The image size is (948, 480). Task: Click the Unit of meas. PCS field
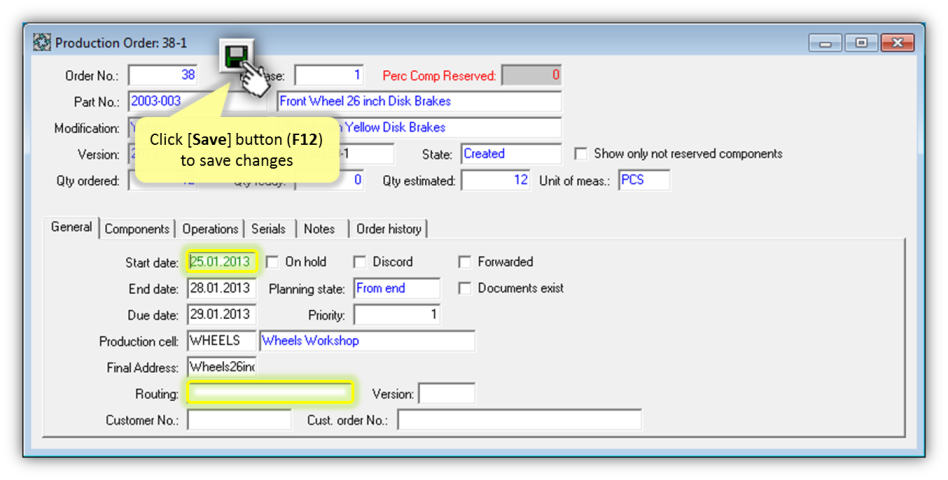pyautogui.click(x=644, y=180)
